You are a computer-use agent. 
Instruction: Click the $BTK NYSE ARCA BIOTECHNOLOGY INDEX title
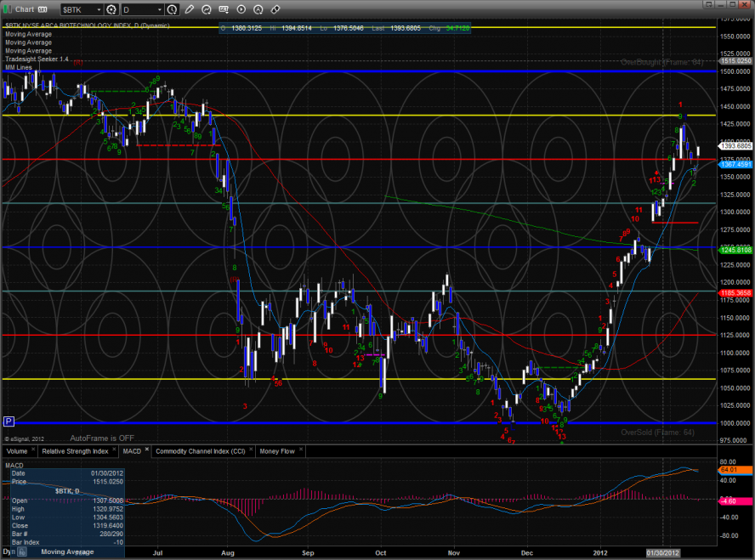point(88,25)
